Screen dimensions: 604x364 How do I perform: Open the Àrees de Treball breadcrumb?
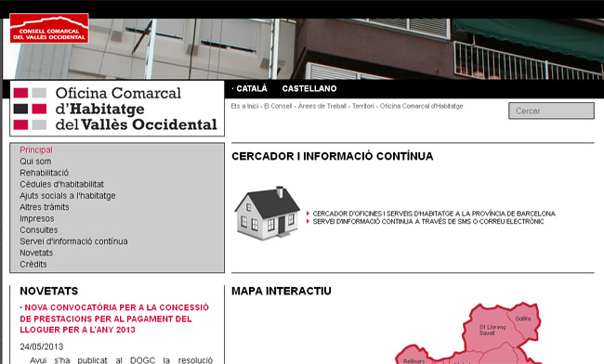click(x=322, y=106)
